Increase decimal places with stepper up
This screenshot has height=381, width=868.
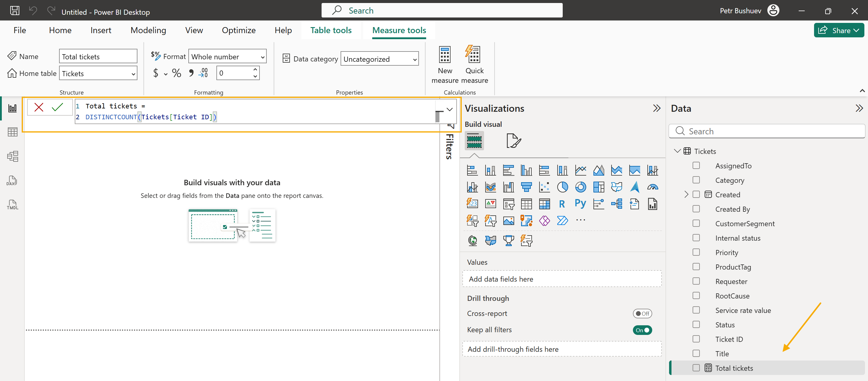click(x=255, y=69)
